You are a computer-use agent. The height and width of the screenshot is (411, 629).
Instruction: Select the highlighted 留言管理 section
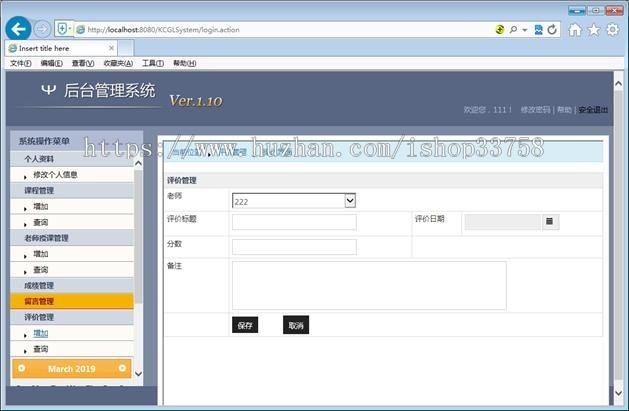click(72, 301)
